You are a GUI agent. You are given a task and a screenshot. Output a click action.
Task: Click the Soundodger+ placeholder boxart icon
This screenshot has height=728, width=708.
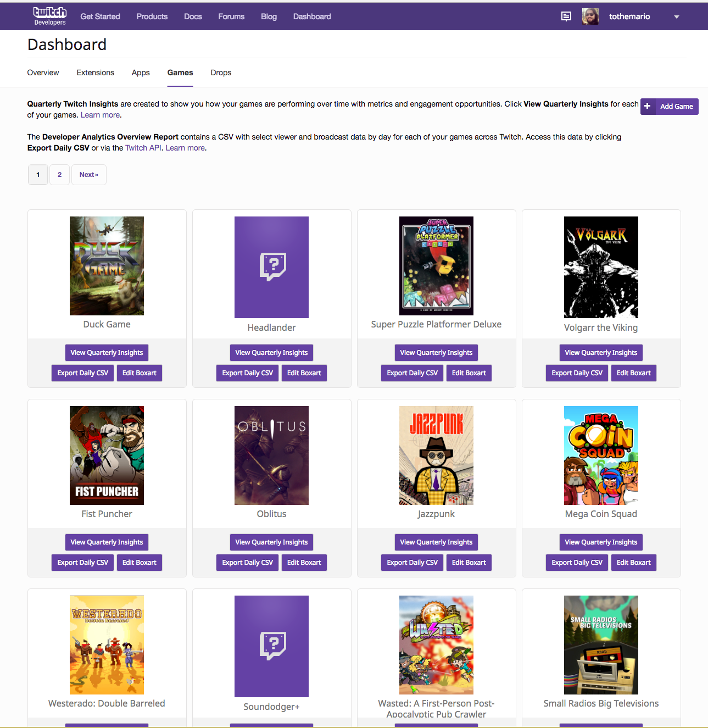(272, 646)
